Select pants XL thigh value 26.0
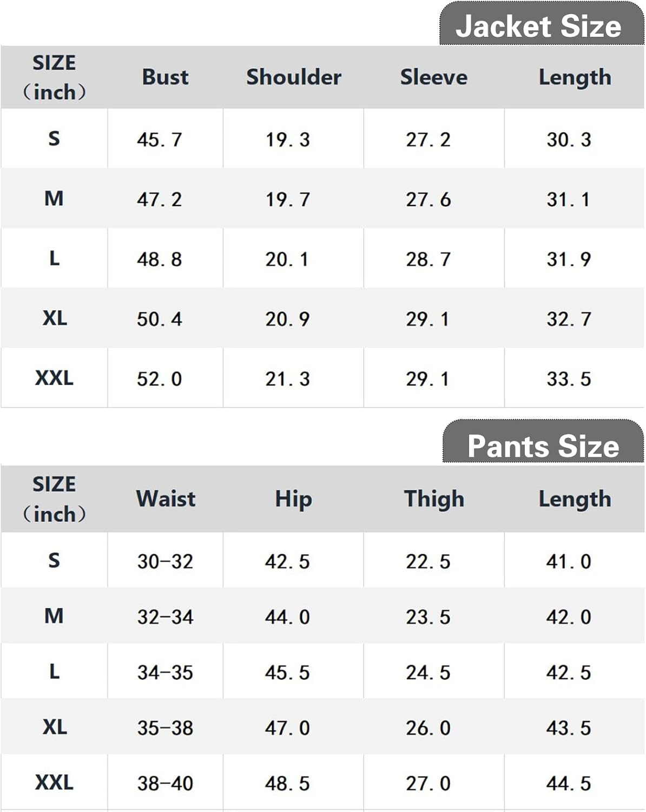The height and width of the screenshot is (812, 646). point(428,728)
